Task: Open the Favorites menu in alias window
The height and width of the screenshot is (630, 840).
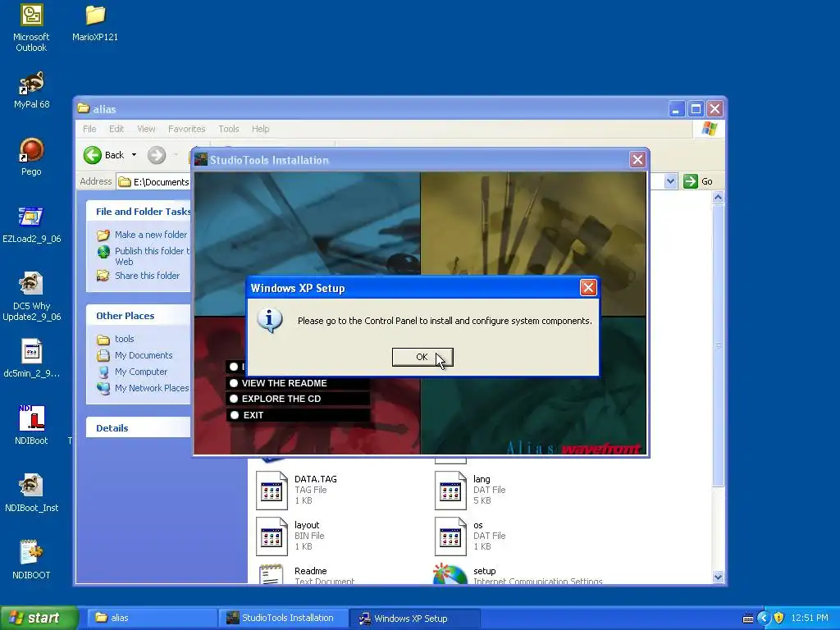Action: 186,129
